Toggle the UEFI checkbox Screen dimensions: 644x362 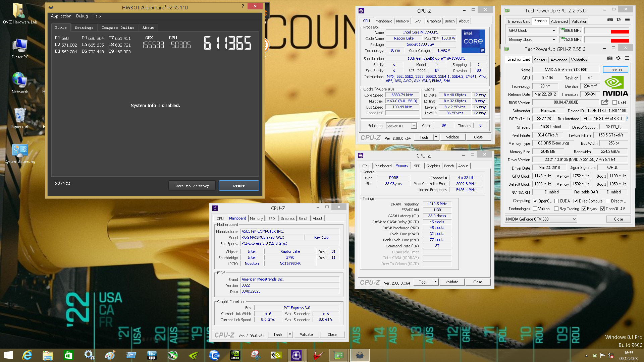point(614,103)
